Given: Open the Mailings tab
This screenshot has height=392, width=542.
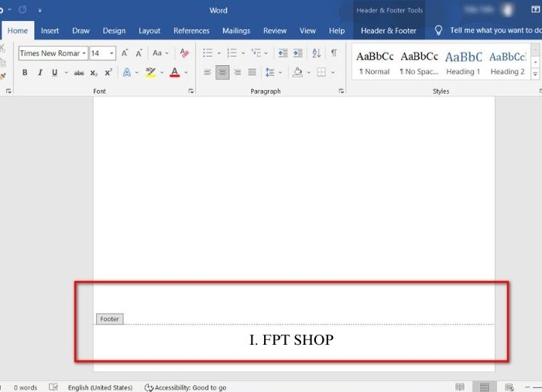Looking at the screenshot, I should (x=236, y=31).
